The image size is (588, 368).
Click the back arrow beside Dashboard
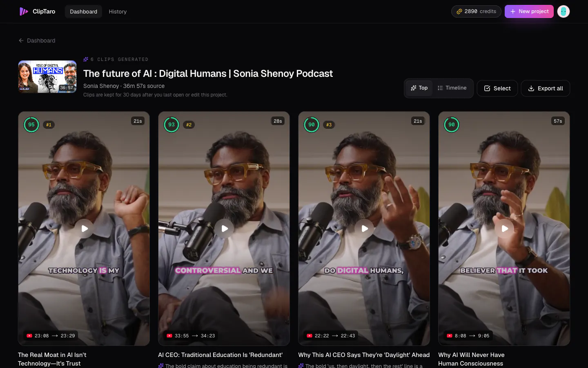(x=21, y=40)
